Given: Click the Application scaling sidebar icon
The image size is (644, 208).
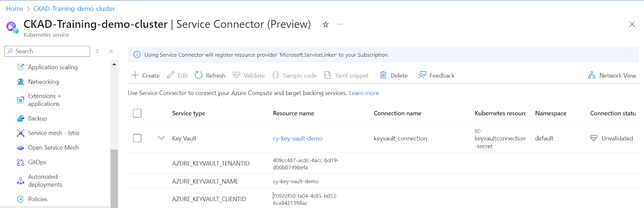Looking at the screenshot, I should click(21, 67).
